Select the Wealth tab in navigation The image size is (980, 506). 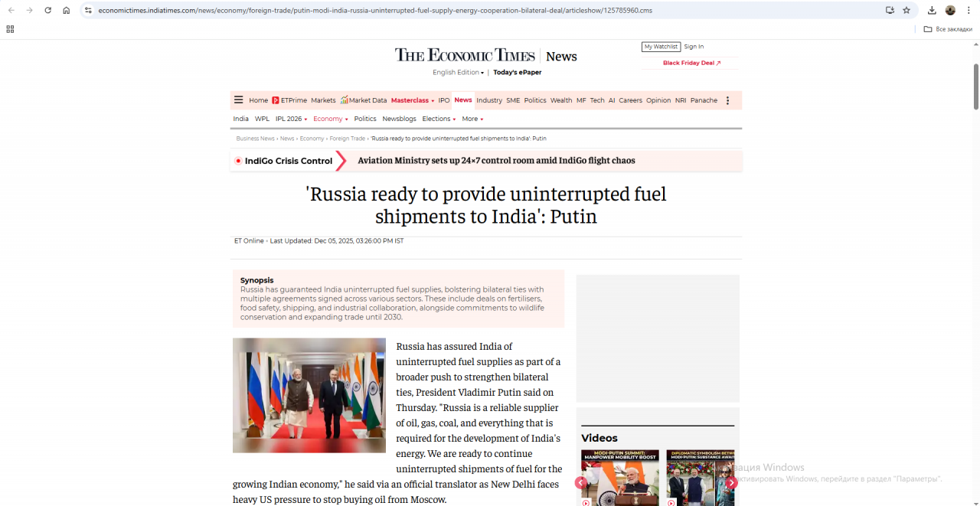(561, 100)
